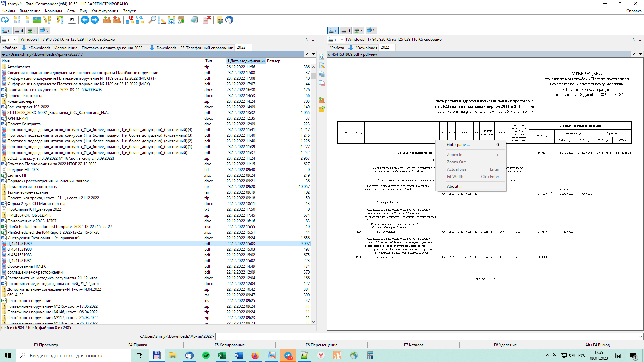
Task: Open FTP connect from the toolbar
Action: pyautogui.click(x=129, y=20)
